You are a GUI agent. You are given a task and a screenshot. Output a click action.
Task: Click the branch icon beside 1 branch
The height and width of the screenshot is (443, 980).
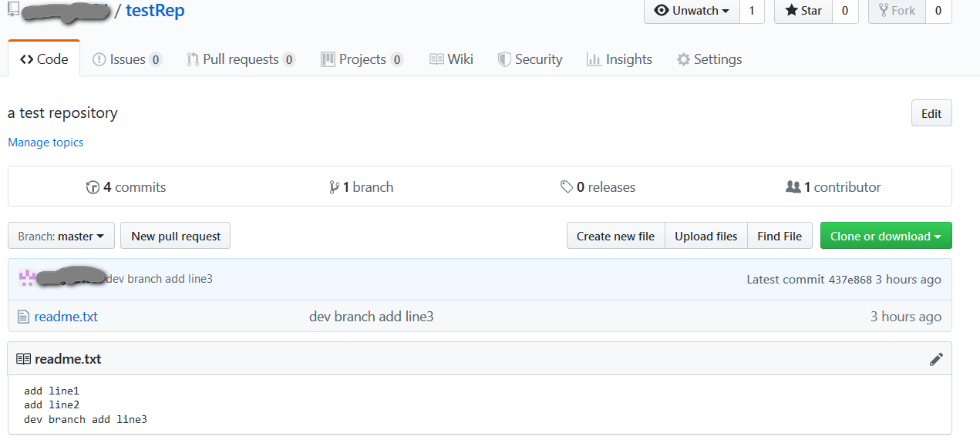pyautogui.click(x=334, y=187)
